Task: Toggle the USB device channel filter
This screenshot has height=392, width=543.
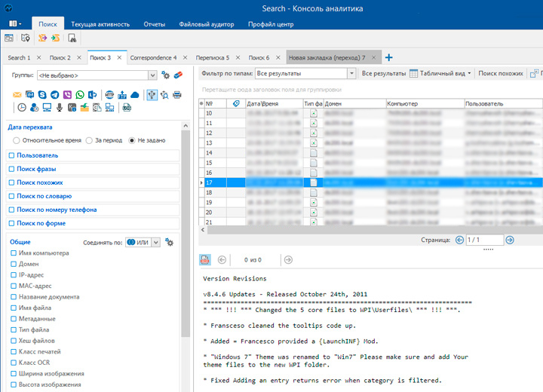Action: click(x=152, y=94)
